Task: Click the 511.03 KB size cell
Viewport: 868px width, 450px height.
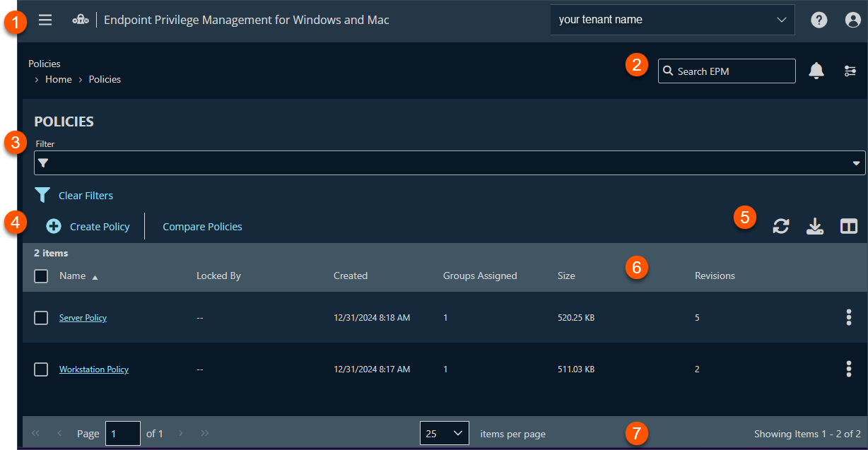Action: [x=576, y=369]
